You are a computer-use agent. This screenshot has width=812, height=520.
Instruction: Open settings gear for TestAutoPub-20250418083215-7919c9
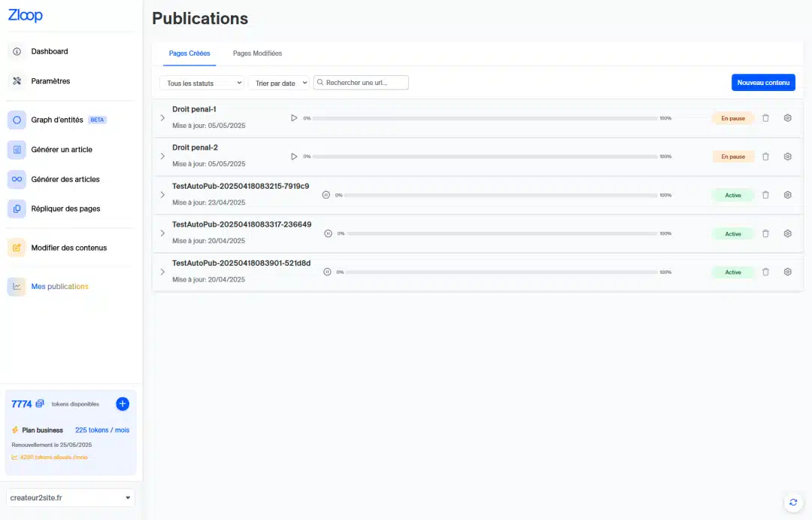(x=787, y=195)
